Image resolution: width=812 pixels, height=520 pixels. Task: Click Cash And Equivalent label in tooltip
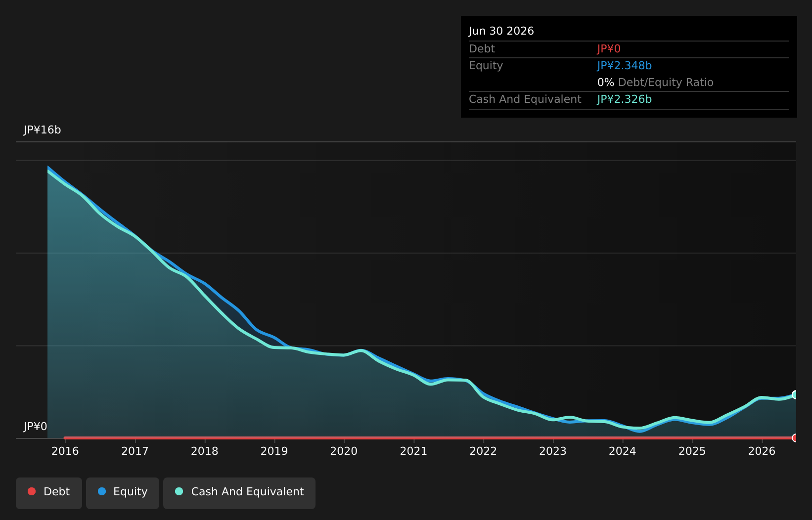click(x=525, y=99)
